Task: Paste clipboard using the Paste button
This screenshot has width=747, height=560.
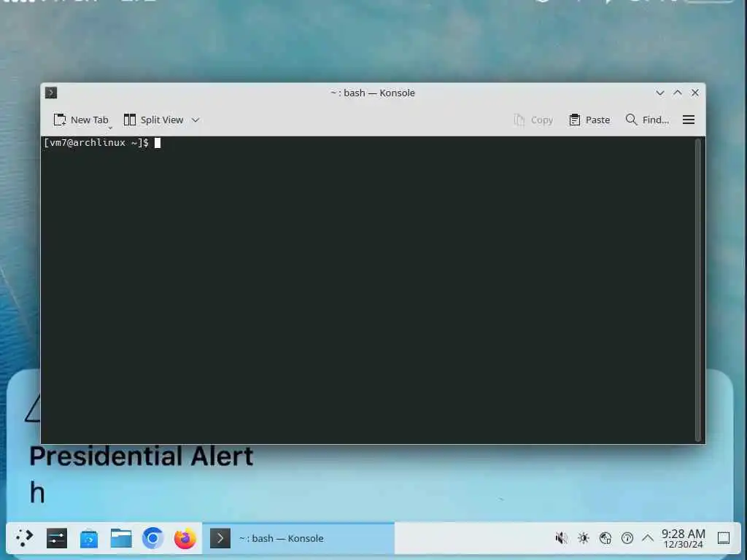Action: pyautogui.click(x=589, y=120)
